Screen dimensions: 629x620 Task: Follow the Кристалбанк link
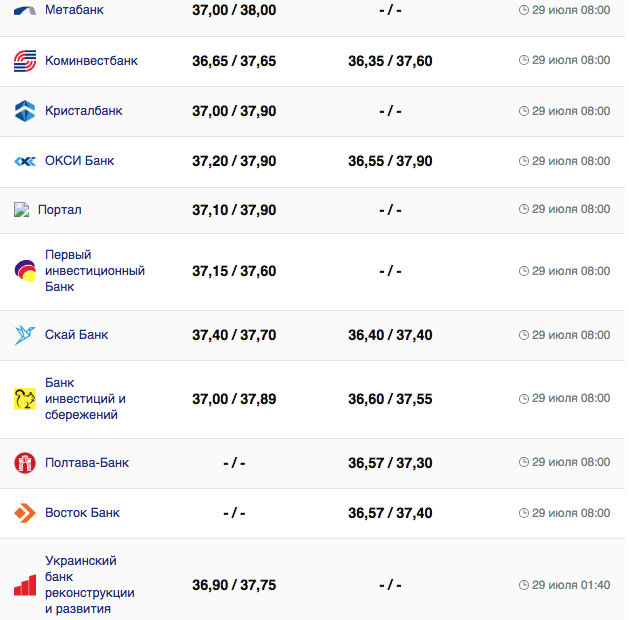pyautogui.click(x=84, y=111)
